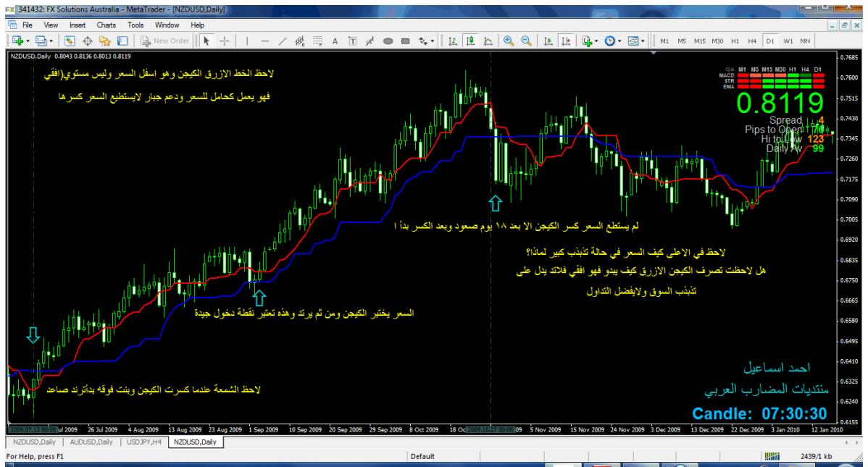Draw a horizontal line tool
This screenshot has height=467, width=868.
point(264,41)
